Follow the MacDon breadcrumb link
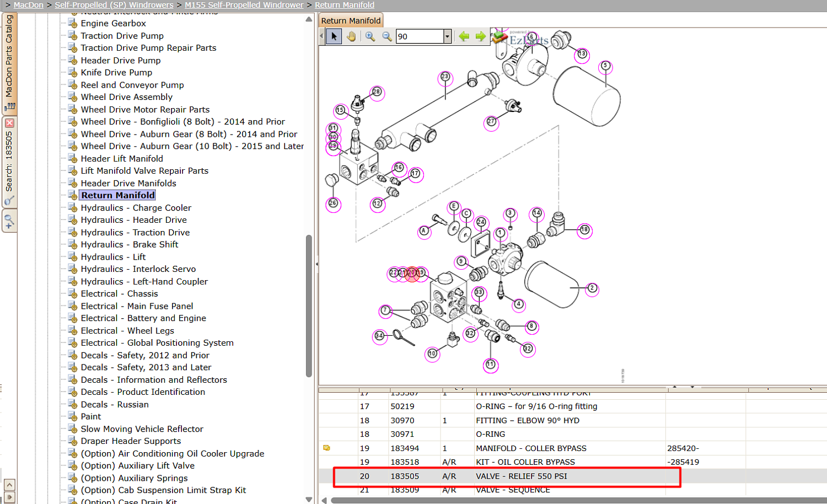This screenshot has width=827, height=504. [29, 5]
